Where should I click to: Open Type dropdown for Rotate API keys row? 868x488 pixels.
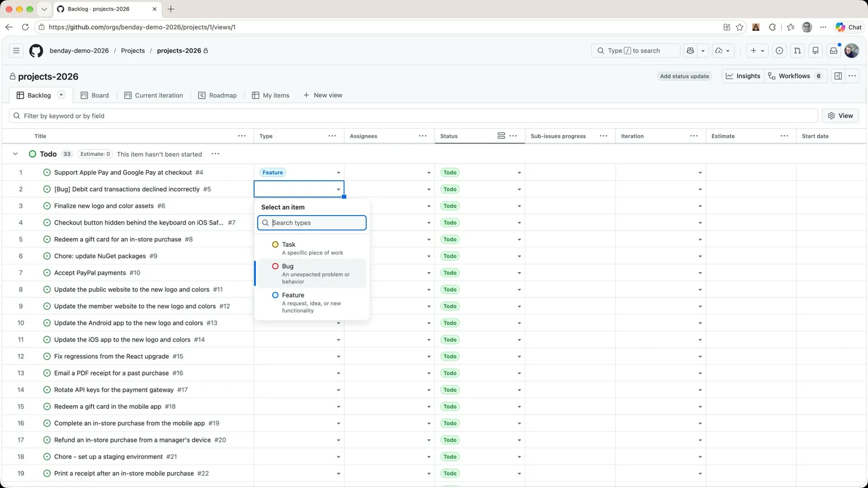click(338, 390)
